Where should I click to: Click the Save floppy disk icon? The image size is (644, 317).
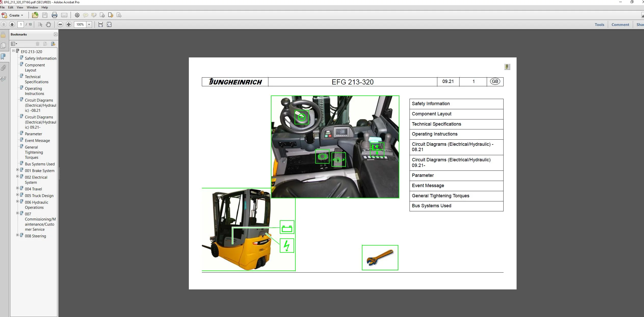(x=45, y=15)
